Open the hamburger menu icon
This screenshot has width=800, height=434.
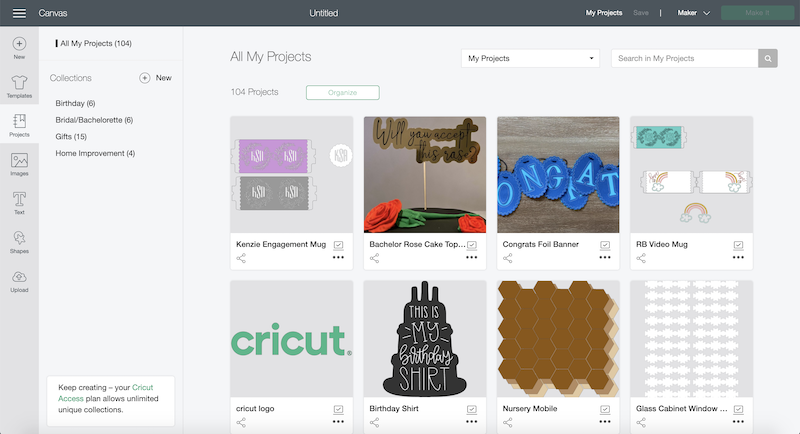[x=19, y=13]
